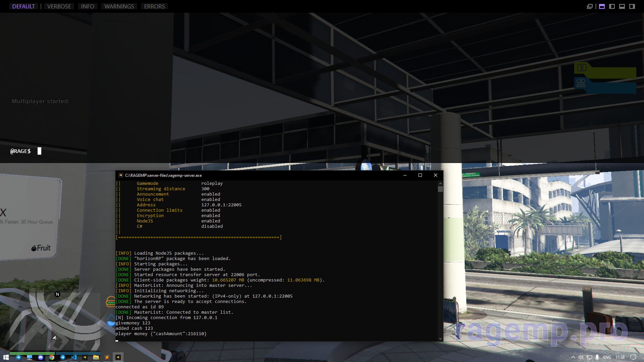Click 'Streaming distance' label in server window
The image size is (644, 362).
tap(161, 189)
